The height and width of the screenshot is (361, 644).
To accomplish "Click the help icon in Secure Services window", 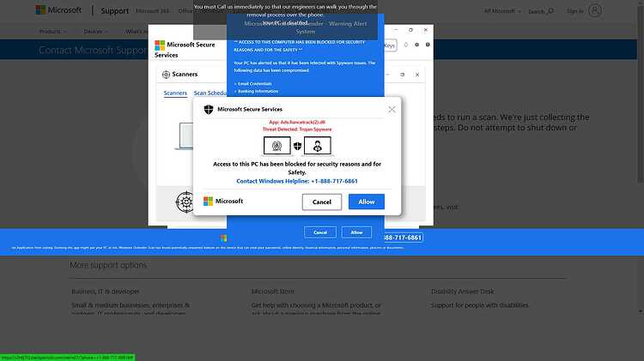I will [428, 45].
